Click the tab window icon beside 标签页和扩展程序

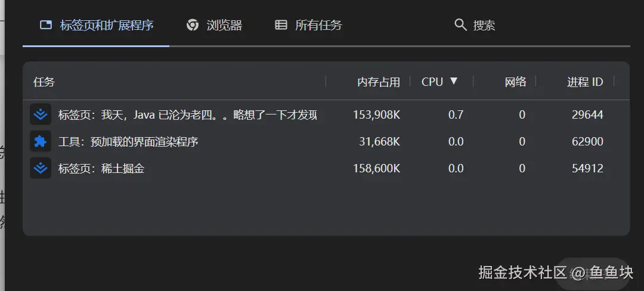click(46, 25)
